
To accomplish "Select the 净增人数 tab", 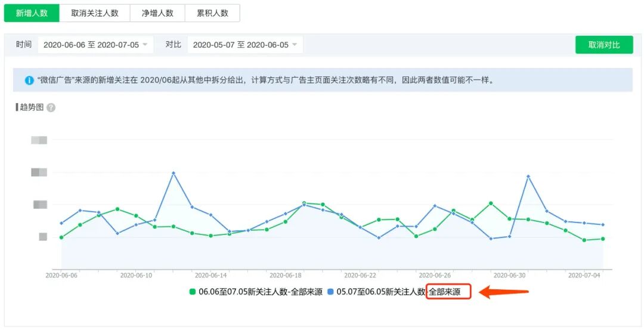I will (157, 13).
